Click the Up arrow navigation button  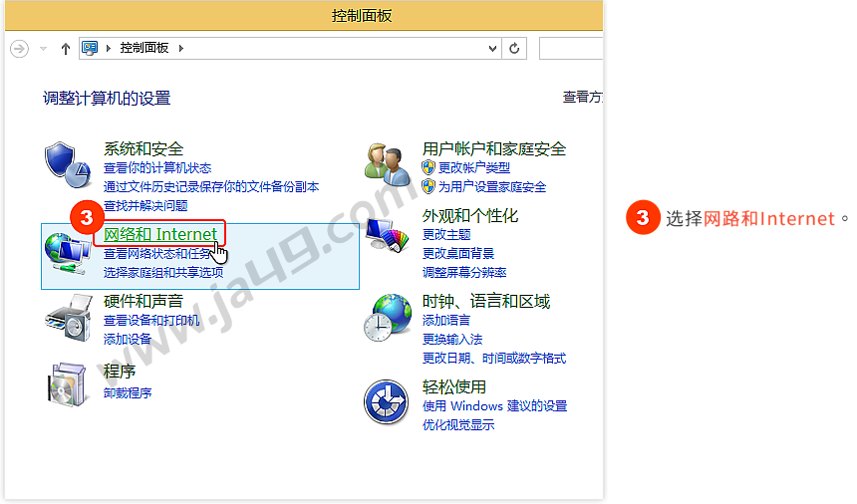(x=66, y=48)
